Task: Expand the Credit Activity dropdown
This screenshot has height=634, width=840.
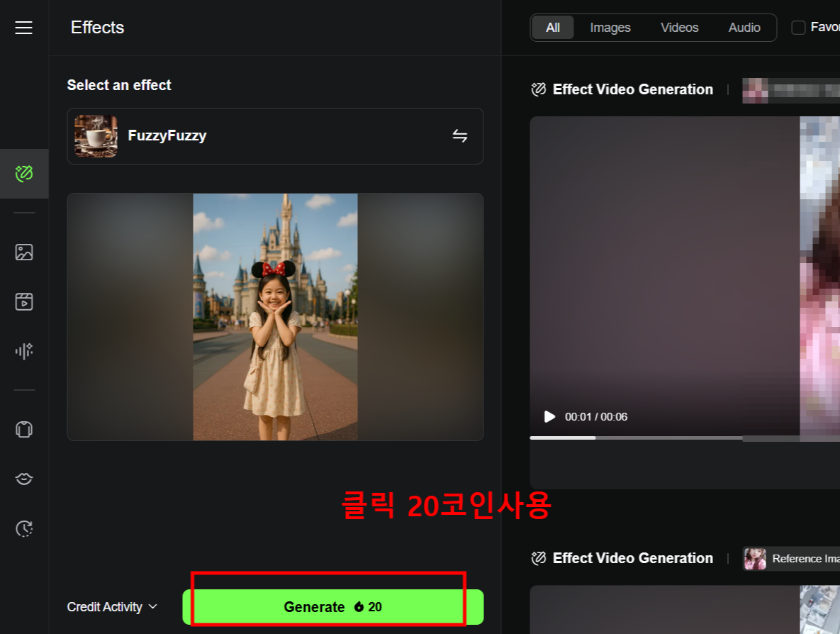Action: coord(112,606)
